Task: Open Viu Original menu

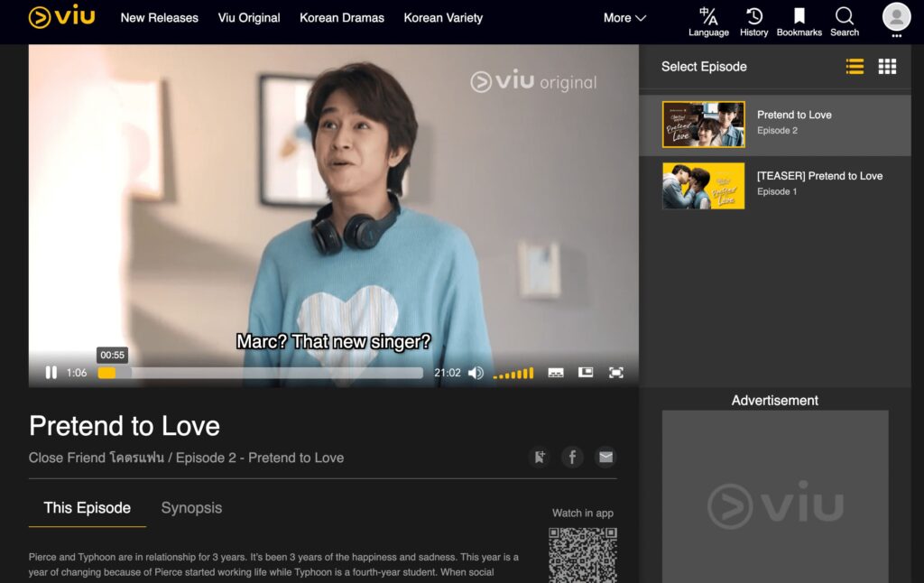Action: pos(249,18)
